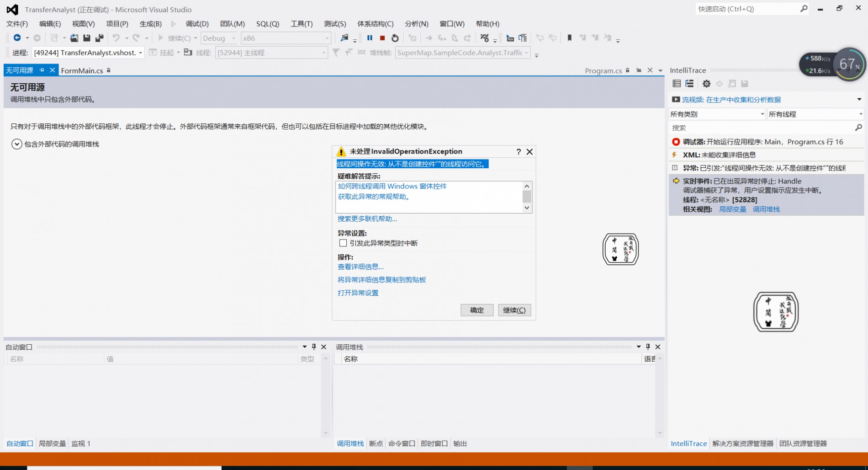Expand the 流视频 banner dropdown arrow
The height and width of the screenshot is (470, 868).
pos(859,99)
